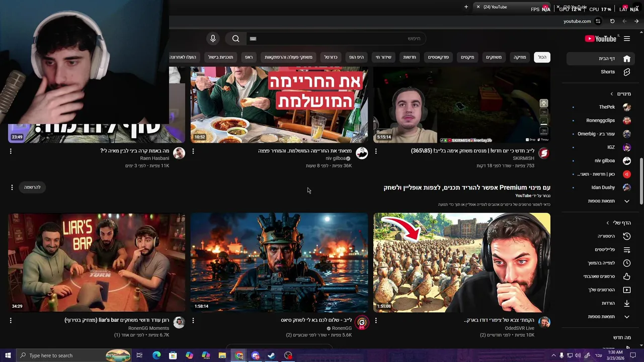Open the volume icon in system tray
This screenshot has height=362, width=644.
click(578, 355)
